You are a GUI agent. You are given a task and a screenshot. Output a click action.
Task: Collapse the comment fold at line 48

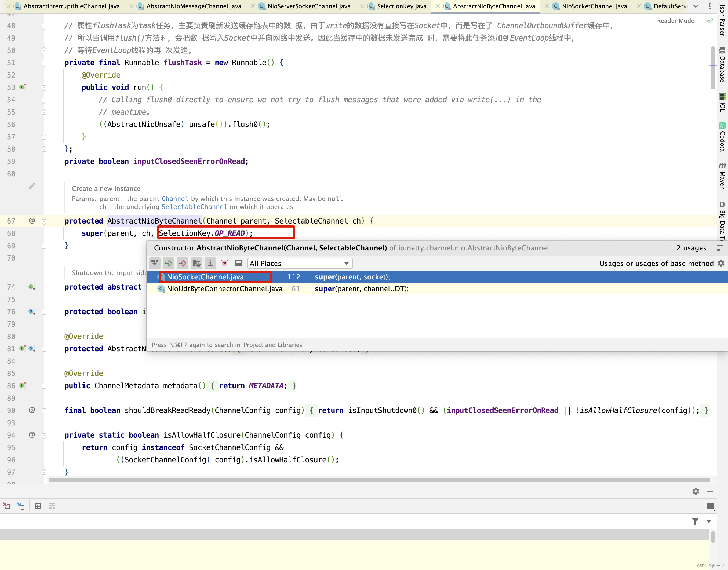(44, 26)
